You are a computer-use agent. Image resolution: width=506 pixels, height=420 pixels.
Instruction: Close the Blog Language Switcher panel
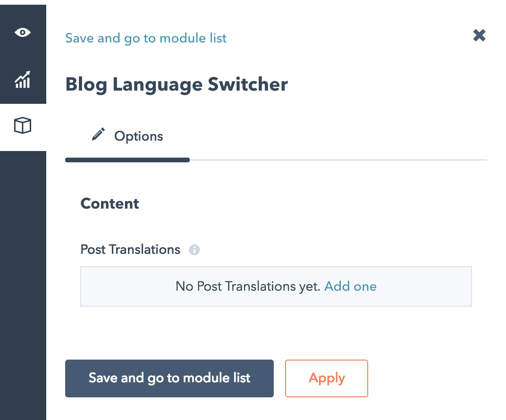pos(479,35)
